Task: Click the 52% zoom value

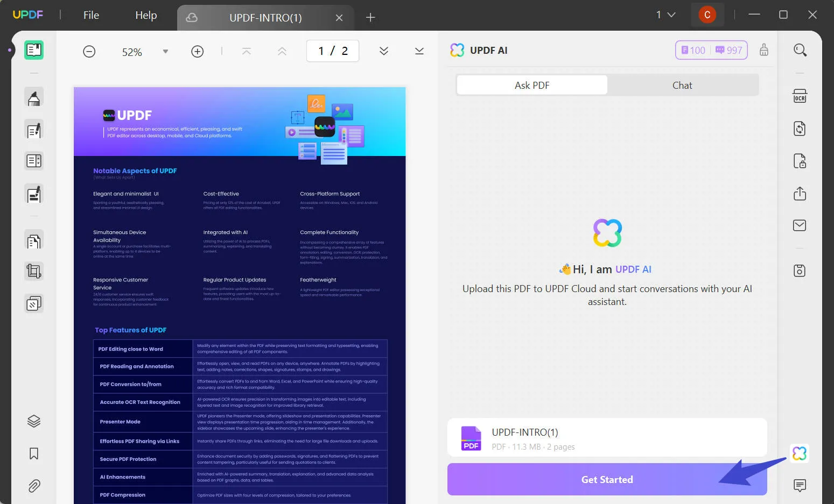Action: (132, 52)
